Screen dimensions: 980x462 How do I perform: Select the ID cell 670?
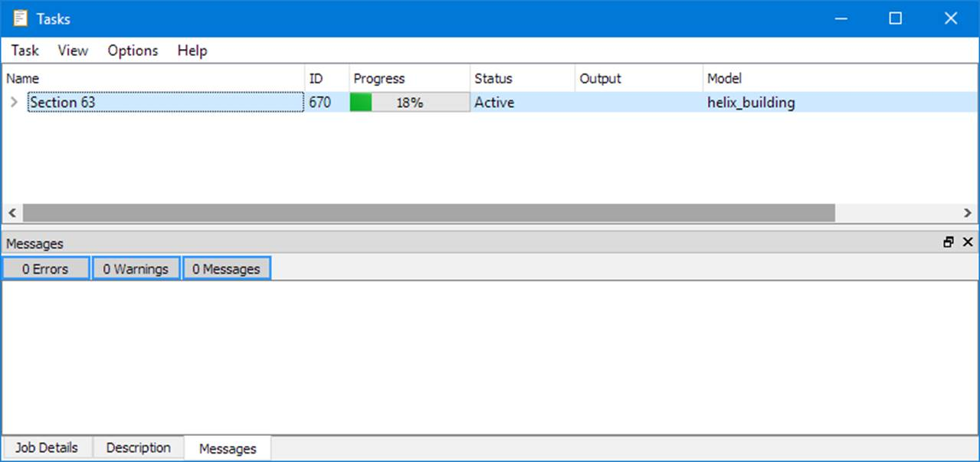tap(327, 102)
